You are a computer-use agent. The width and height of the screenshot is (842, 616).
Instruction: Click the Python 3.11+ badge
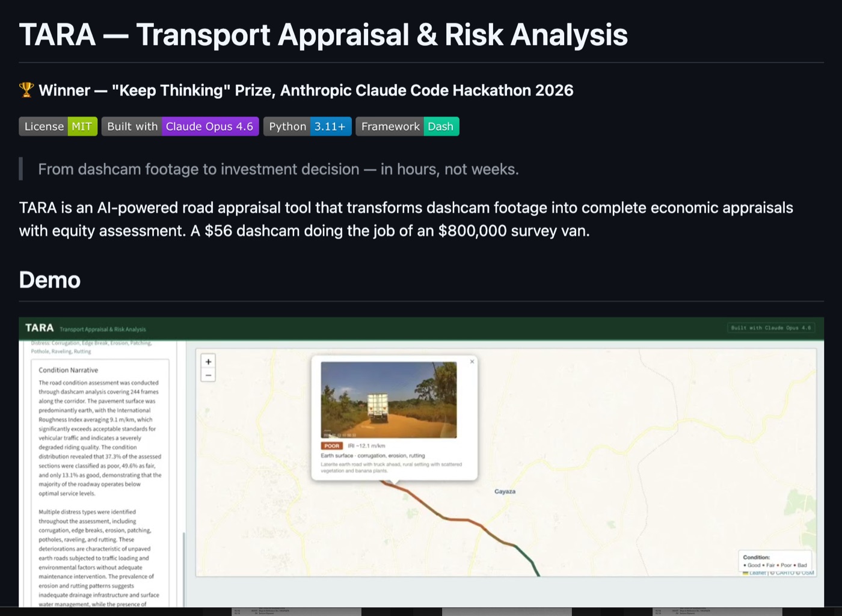tap(307, 126)
